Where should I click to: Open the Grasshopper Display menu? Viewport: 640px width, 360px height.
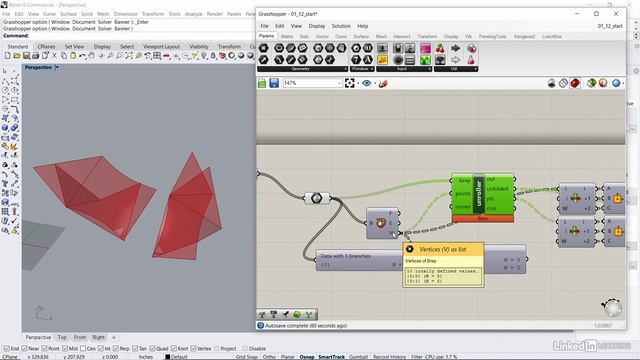317,26
